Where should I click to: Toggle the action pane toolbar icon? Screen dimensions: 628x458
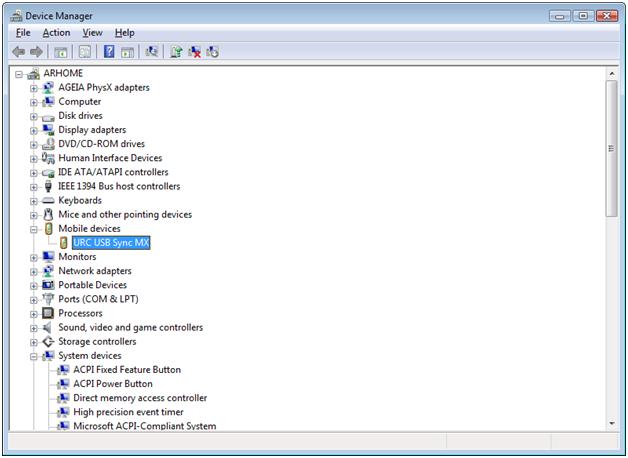click(127, 52)
